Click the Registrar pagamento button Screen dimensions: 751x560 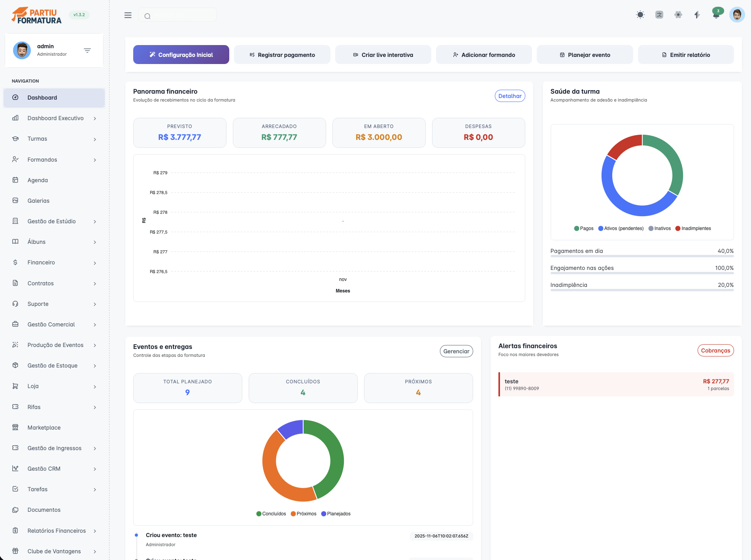(x=282, y=55)
